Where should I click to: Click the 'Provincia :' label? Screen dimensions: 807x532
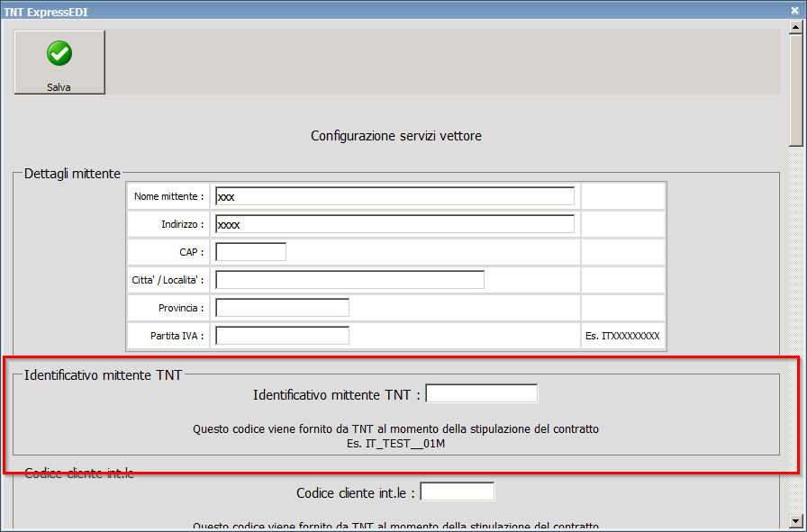coord(181,308)
